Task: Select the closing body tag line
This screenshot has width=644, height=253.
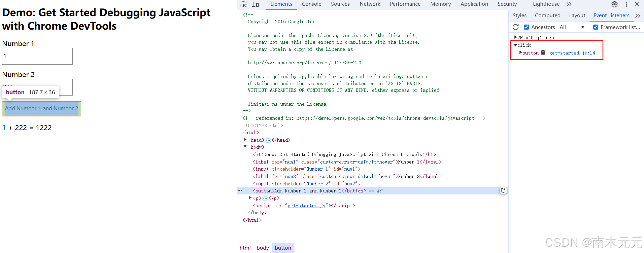Action: tap(257, 213)
